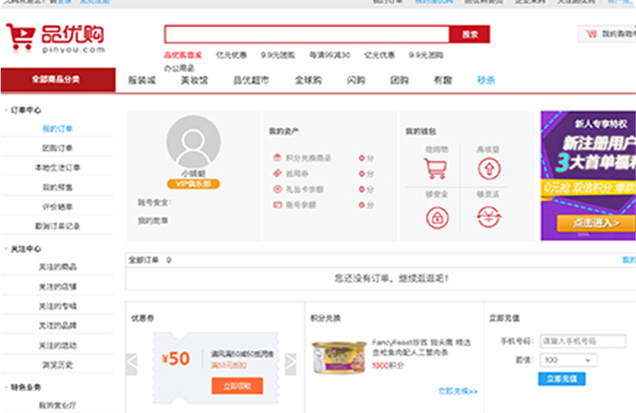Select 我的订单 in the left sidebar
636x413 pixels.
(57, 129)
